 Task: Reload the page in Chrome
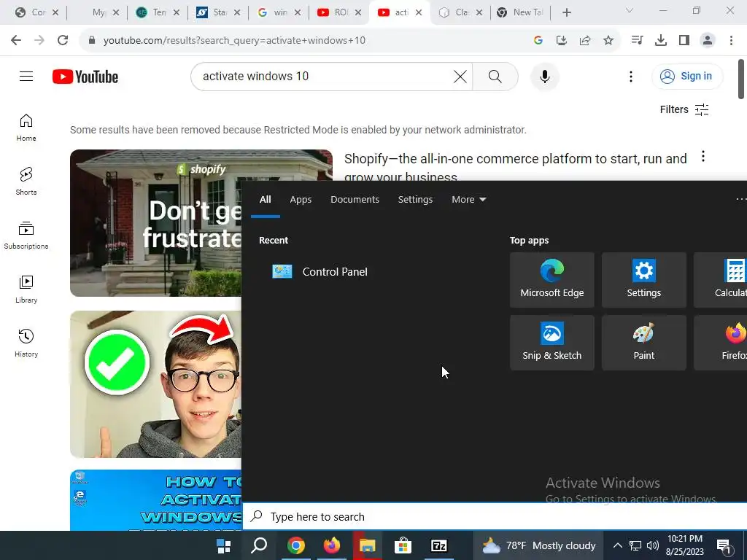pos(63,40)
